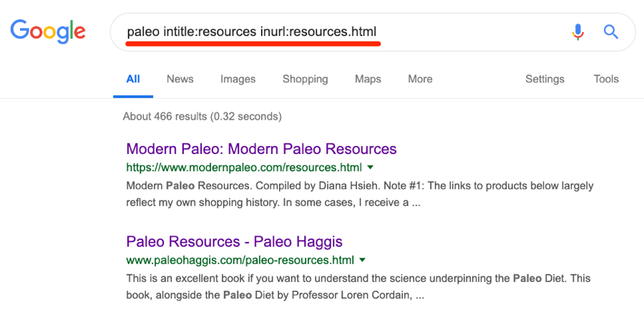644x310 pixels.
Task: Open Paleo Resources - Paleo Haggis result
Action: click(x=235, y=241)
